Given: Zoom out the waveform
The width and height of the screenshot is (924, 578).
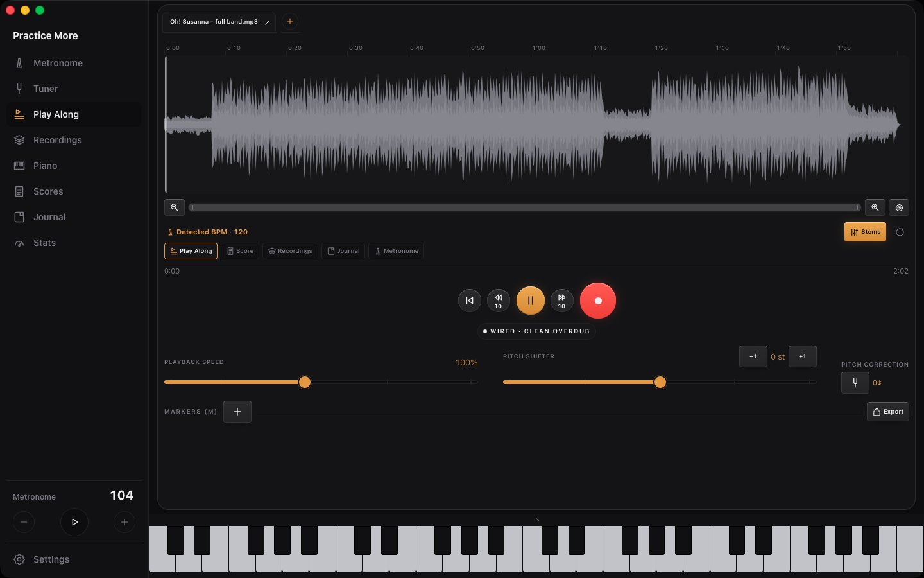Looking at the screenshot, I should click(175, 207).
